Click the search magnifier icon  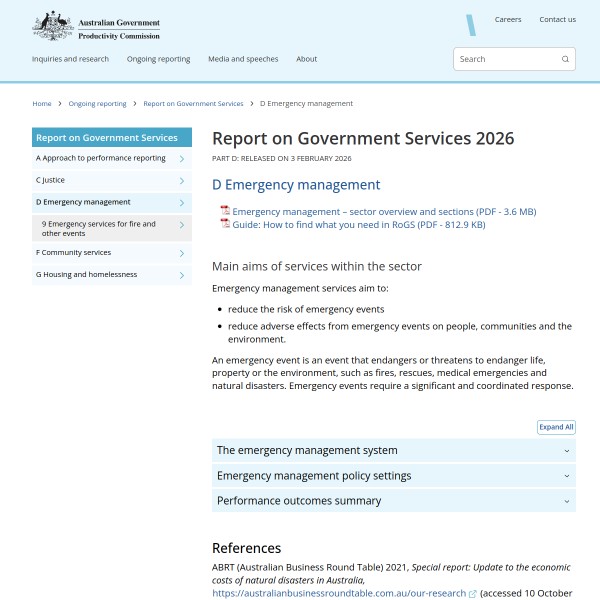[x=565, y=59]
